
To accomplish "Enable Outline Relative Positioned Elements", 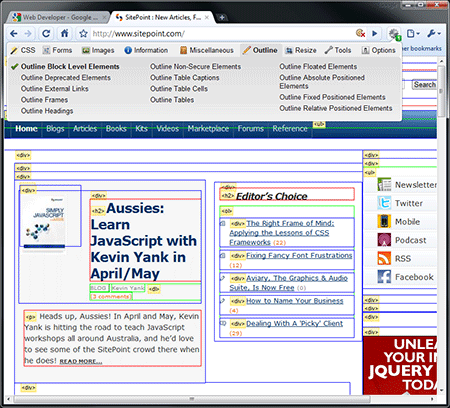I will 336,108.
